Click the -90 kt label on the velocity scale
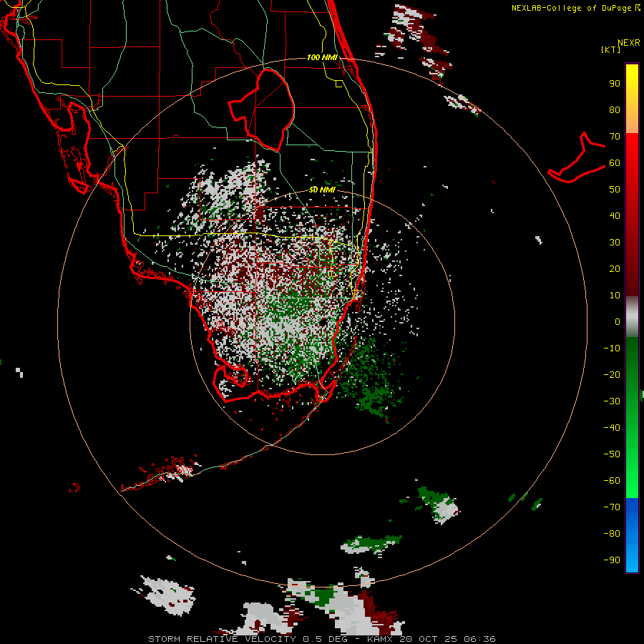 pos(612,560)
